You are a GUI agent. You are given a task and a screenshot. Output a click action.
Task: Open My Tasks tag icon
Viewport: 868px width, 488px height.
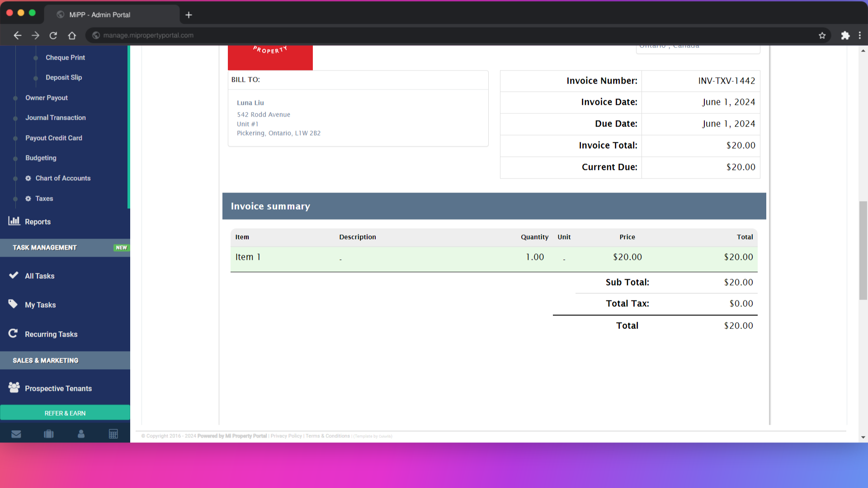[14, 304]
